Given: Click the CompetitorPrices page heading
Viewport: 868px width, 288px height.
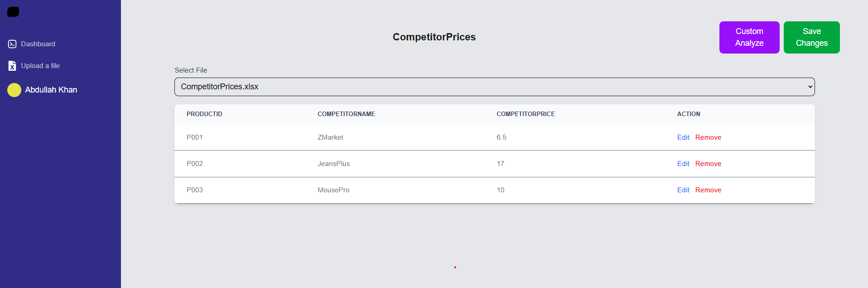Looking at the screenshot, I should tap(434, 37).
